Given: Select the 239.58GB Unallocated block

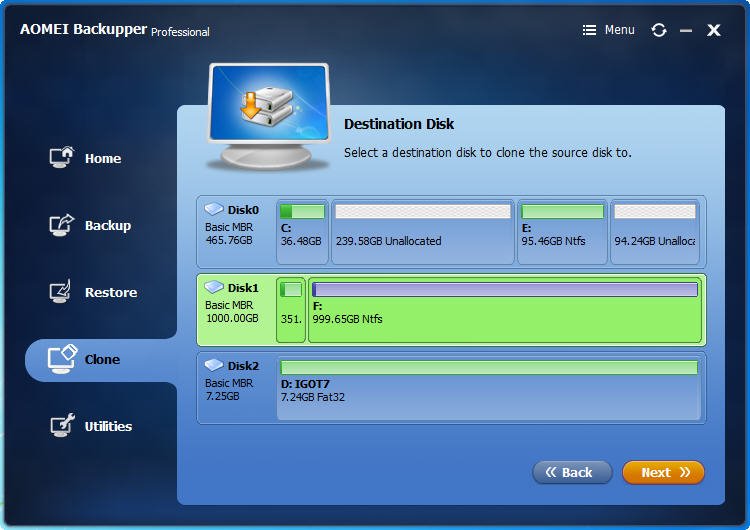Looking at the screenshot, I should click(x=423, y=232).
